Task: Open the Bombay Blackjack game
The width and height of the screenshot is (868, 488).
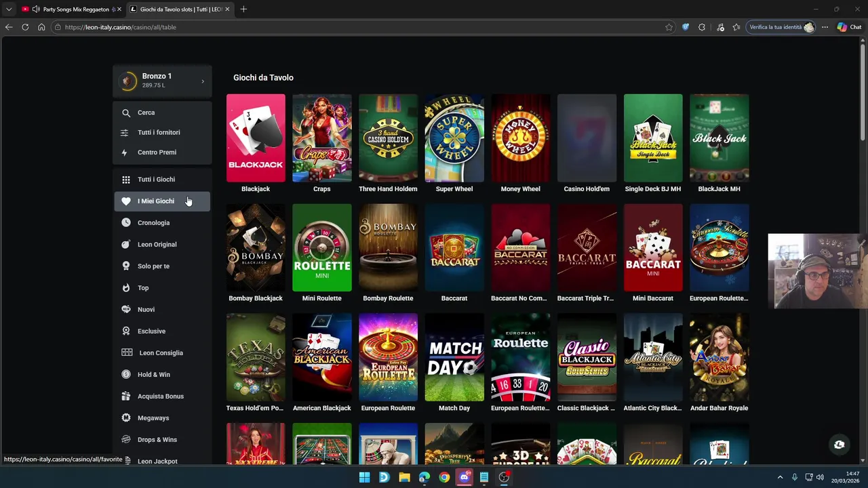Action: [x=256, y=248]
